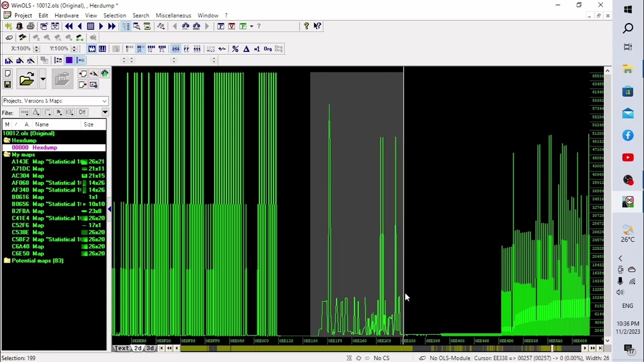Toggle binary 111 number format
This screenshot has width=644, height=362.
coord(197,49)
